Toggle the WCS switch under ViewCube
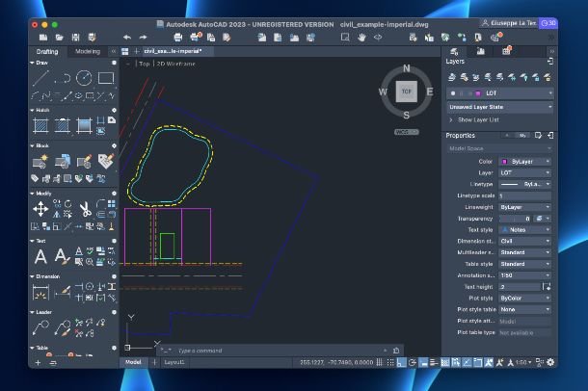This screenshot has width=588, height=391. [x=407, y=132]
